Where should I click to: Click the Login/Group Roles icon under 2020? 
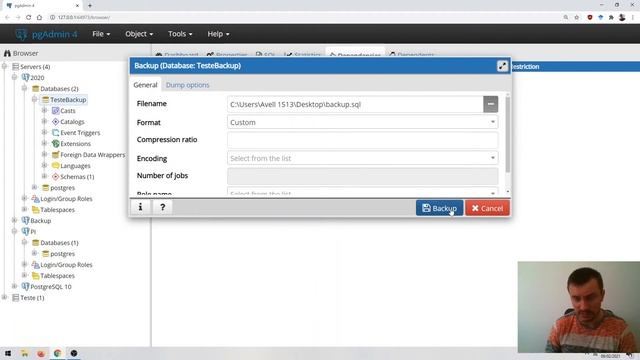[36, 199]
